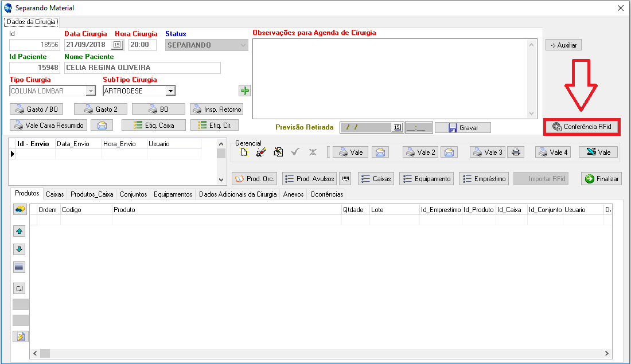Click the binoculars search icon beside the products grid

coord(20,210)
